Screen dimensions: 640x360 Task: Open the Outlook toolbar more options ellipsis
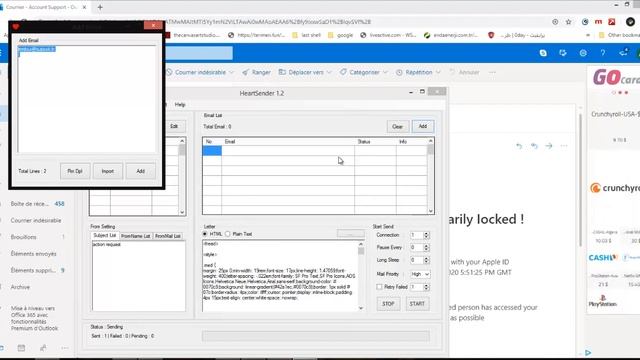493,72
